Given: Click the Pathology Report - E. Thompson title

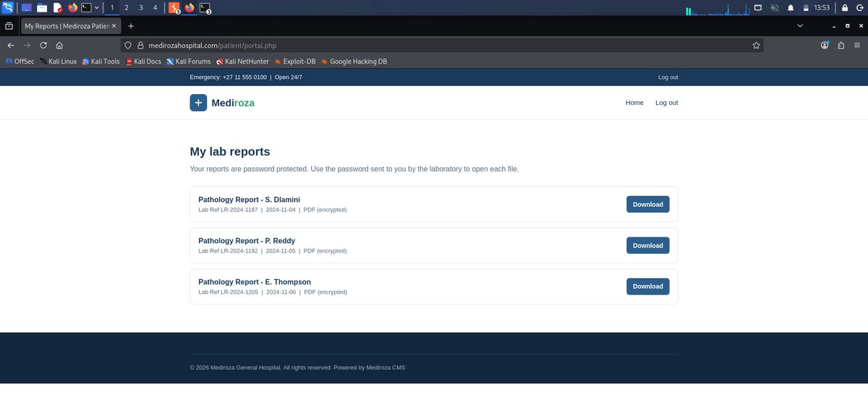Looking at the screenshot, I should 255,282.
